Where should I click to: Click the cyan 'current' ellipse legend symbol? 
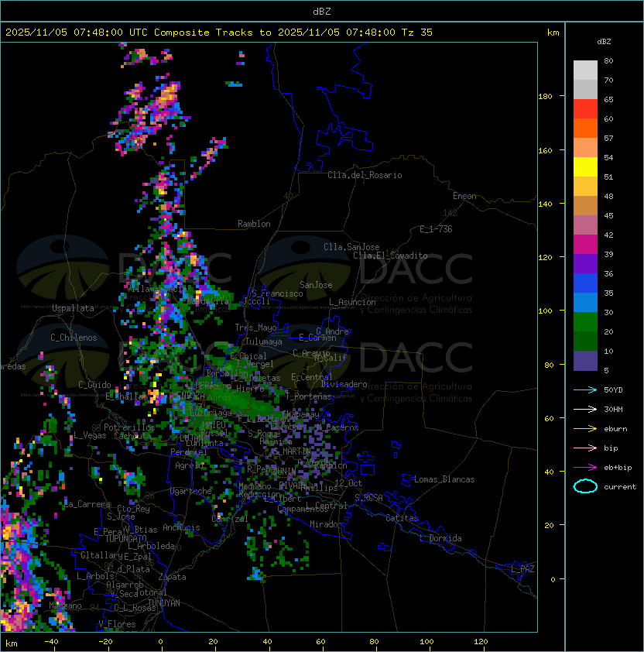585,486
